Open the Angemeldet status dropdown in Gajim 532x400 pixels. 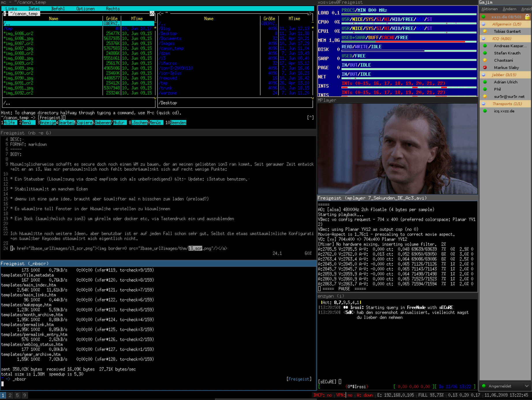[505, 386]
